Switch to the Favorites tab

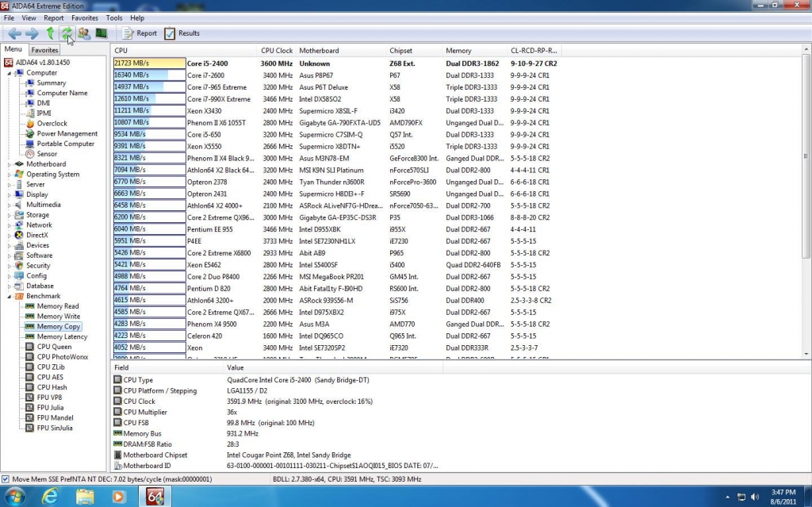click(x=44, y=50)
